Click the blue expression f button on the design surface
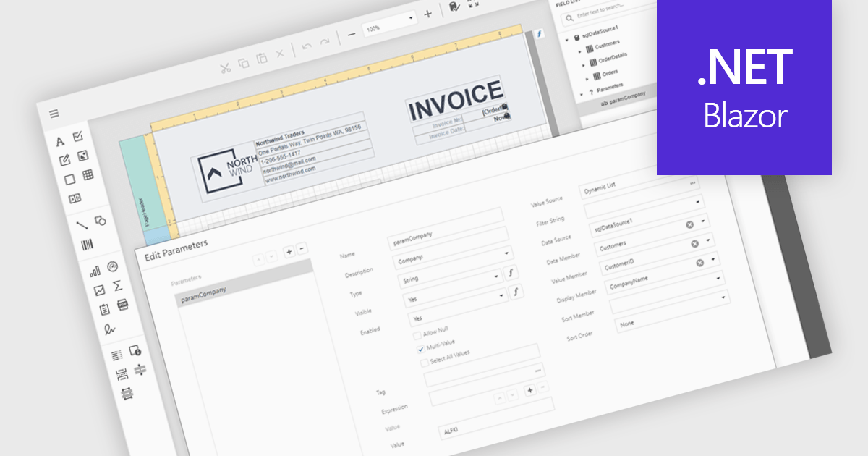Viewport: 868px width, 456px height. [539, 33]
